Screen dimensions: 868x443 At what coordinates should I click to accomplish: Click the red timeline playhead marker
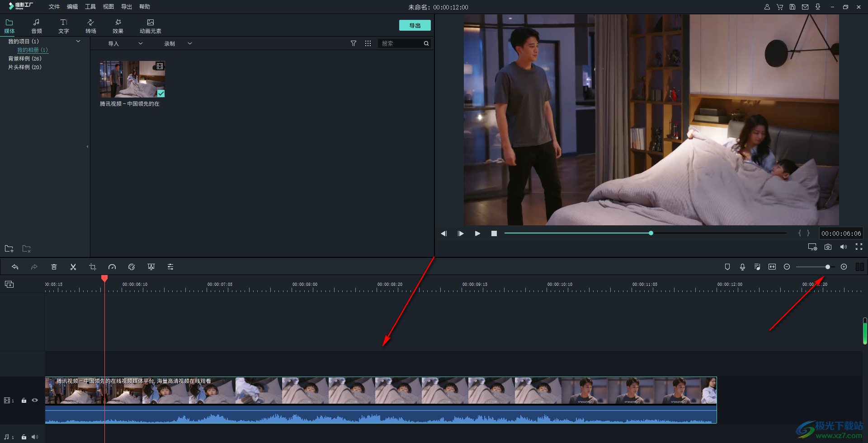point(104,278)
